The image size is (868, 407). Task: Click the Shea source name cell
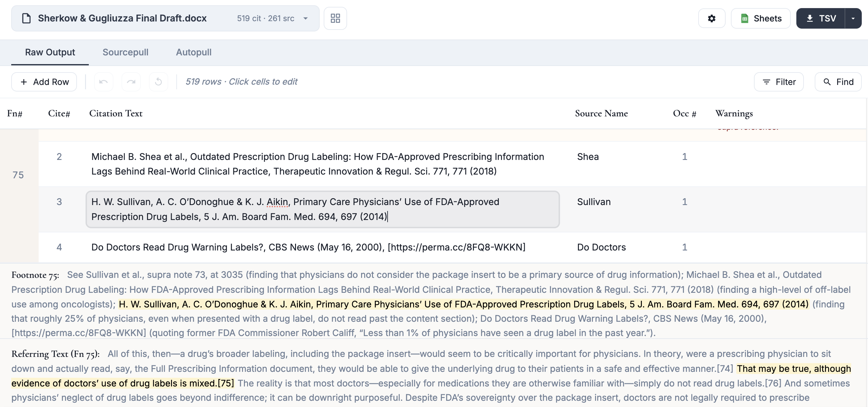(588, 157)
